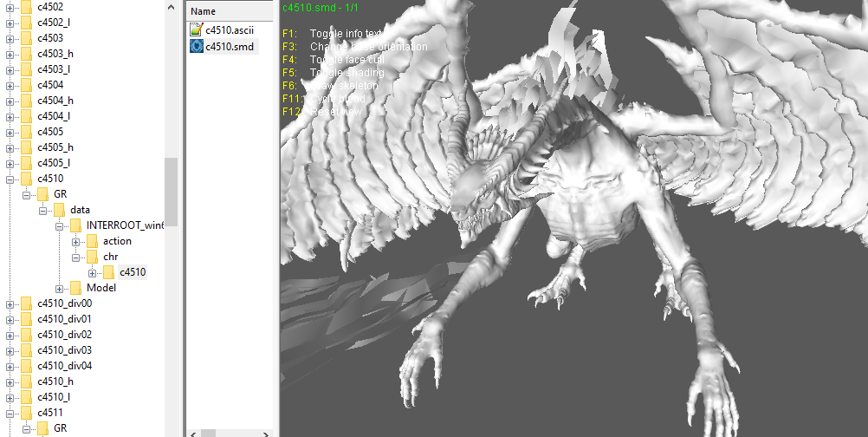Collapse the c4510 folder node

pyautogui.click(x=10, y=179)
